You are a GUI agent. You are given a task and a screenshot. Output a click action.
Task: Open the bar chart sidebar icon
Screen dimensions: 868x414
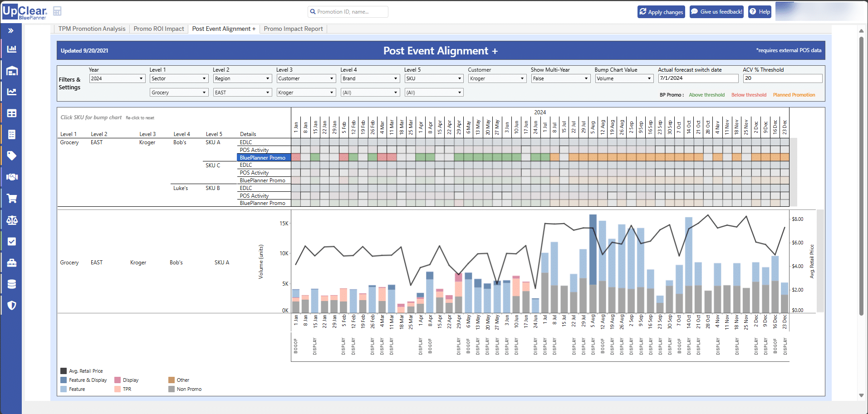[12, 49]
